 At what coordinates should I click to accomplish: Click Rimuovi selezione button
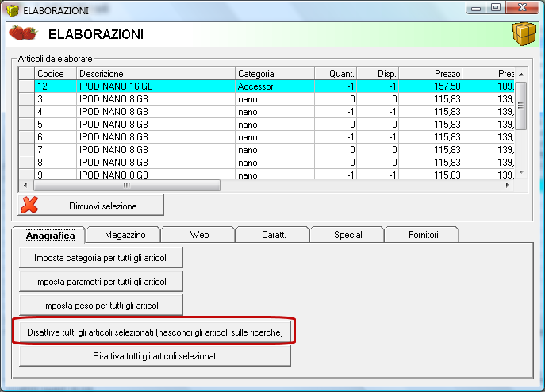click(x=90, y=206)
